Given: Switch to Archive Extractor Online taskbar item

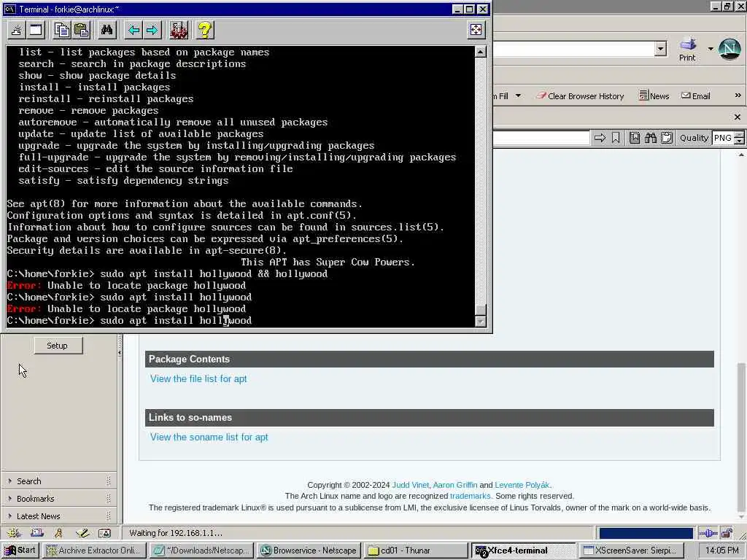Looking at the screenshot, I should (94, 551).
